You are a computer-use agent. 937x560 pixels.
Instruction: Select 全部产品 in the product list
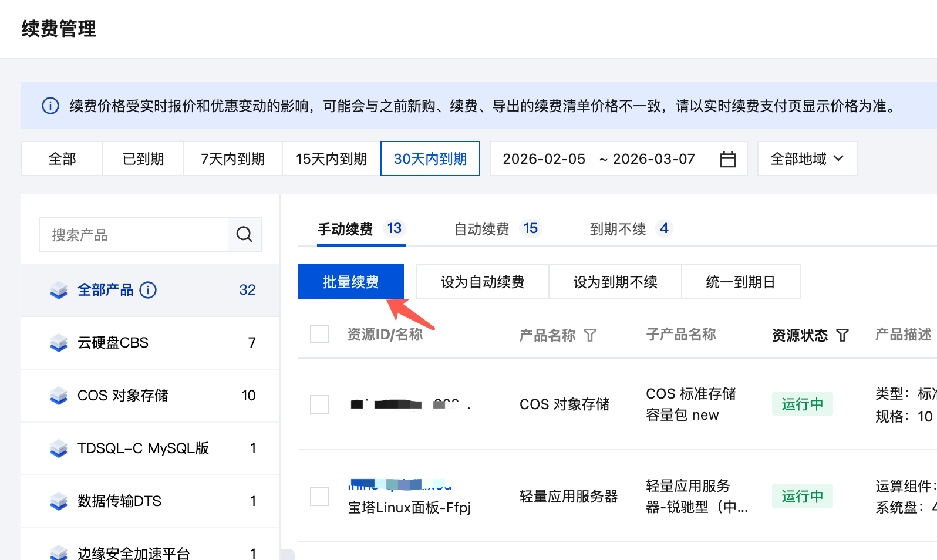[x=150, y=290]
